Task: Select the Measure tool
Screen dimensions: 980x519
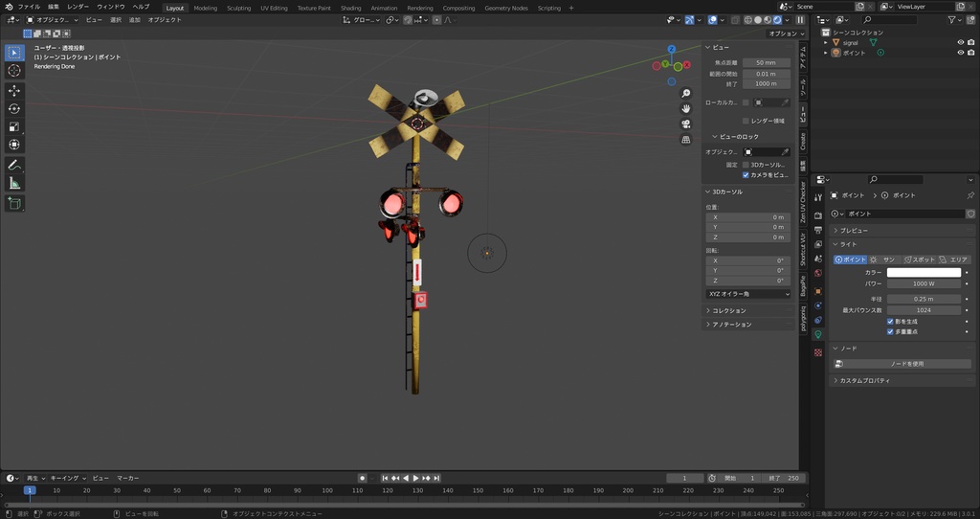Action: point(14,183)
